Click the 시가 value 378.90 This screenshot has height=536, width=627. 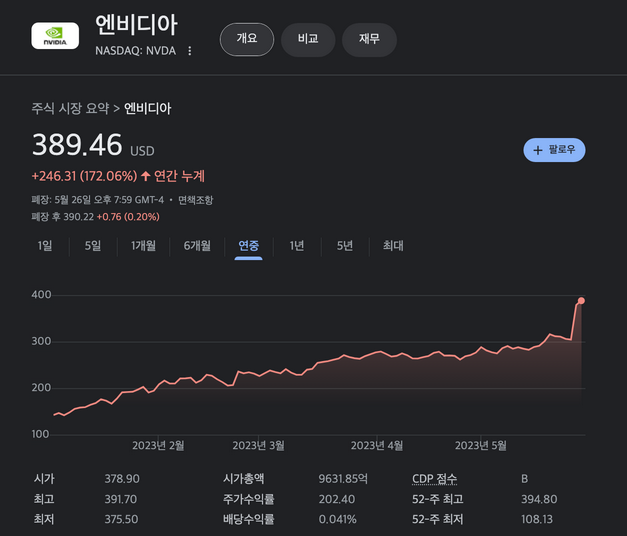[122, 479]
